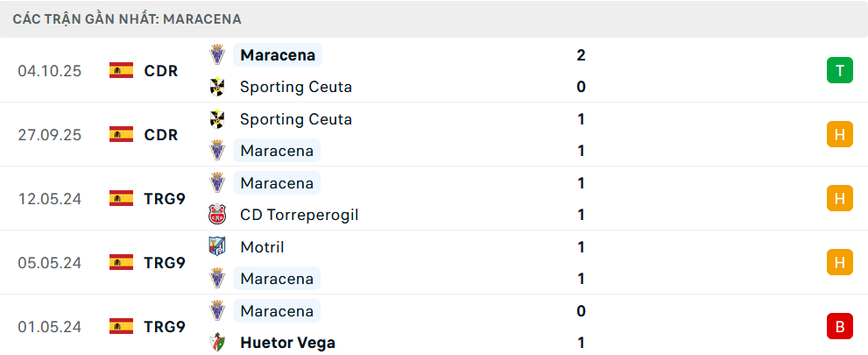Click the H badge for 27.09.25 match
Image resolution: width=868 pixels, height=355 pixels.
click(x=839, y=134)
